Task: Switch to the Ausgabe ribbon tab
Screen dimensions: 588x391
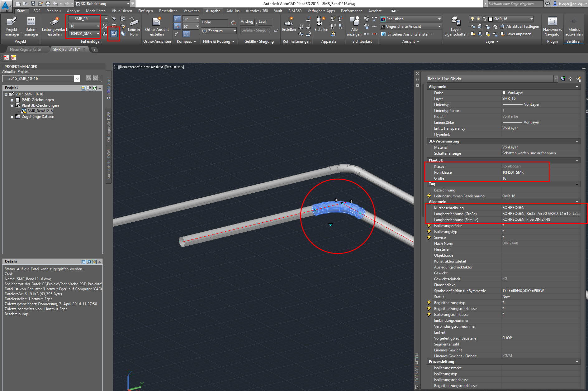Action: pos(213,11)
